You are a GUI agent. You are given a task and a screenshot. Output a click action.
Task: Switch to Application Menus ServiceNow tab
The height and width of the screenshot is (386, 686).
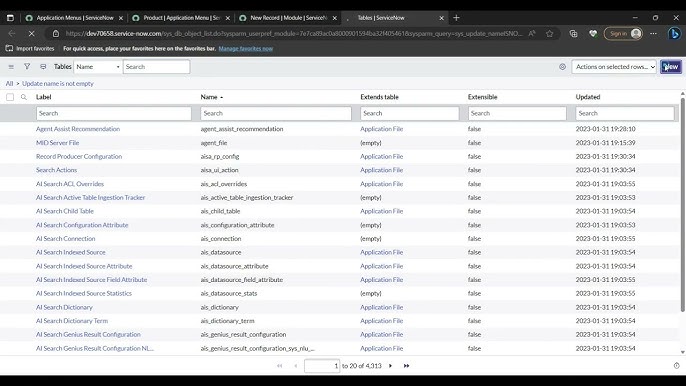[x=74, y=18]
